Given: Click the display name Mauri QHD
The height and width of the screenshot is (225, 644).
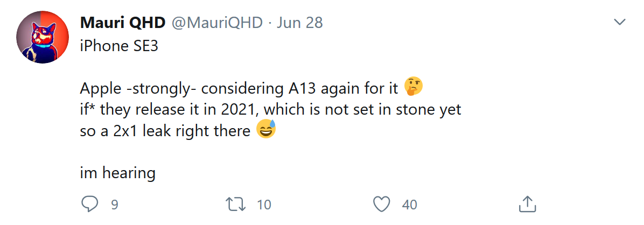Looking at the screenshot, I should [x=123, y=23].
